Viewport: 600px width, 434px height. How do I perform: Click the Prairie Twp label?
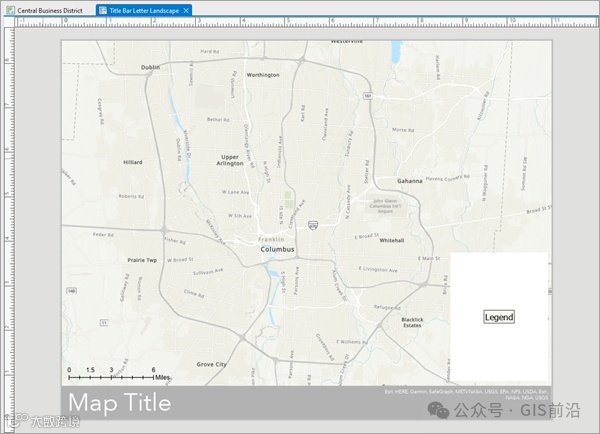pyautogui.click(x=142, y=260)
